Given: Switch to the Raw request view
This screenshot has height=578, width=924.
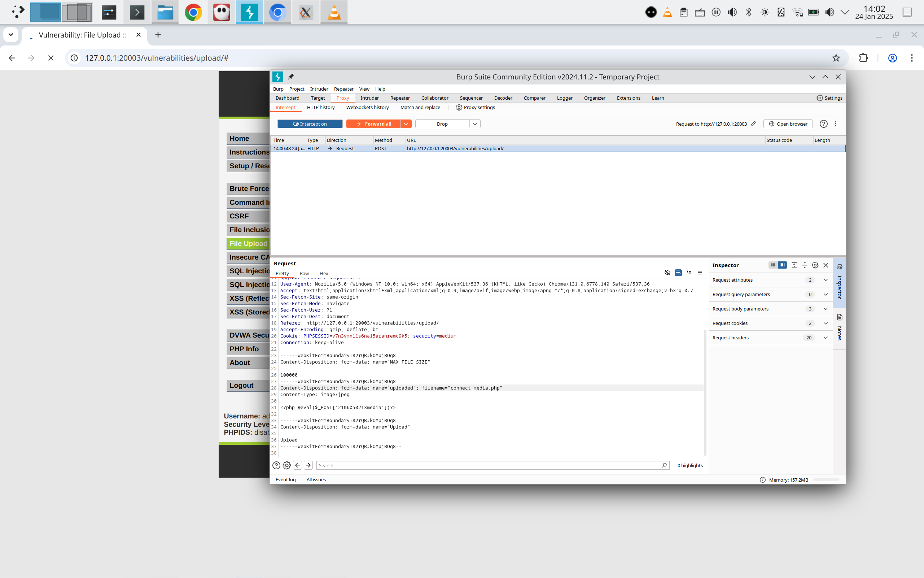Looking at the screenshot, I should pos(304,273).
